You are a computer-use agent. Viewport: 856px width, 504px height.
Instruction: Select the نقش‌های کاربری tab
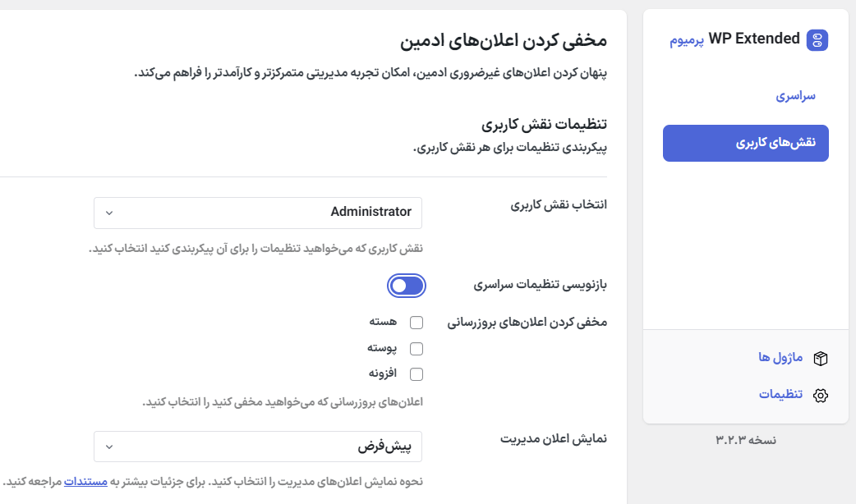tap(745, 142)
